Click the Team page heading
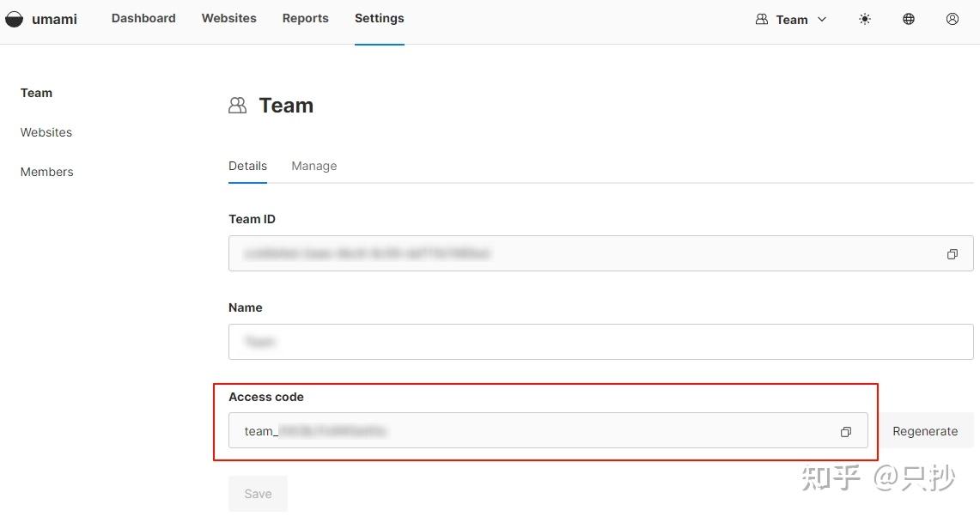This screenshot has width=980, height=517. 286,105
